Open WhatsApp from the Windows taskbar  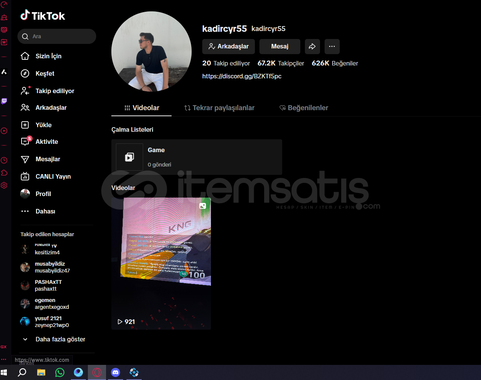(x=60, y=372)
